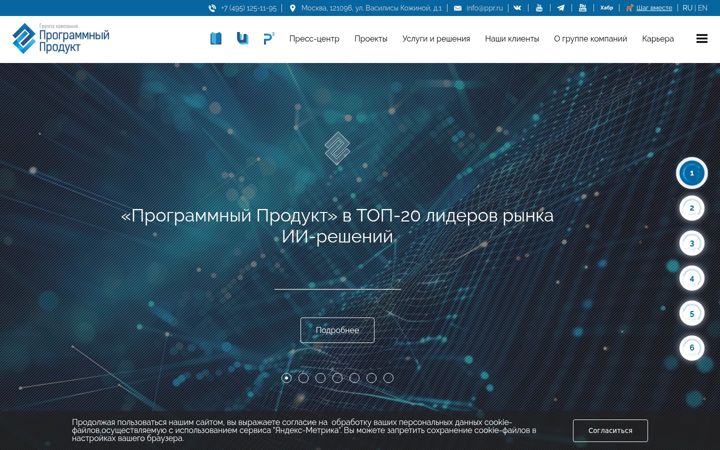The width and height of the screenshot is (720, 450).
Task: Open the hamburger menu icon
Action: click(702, 39)
